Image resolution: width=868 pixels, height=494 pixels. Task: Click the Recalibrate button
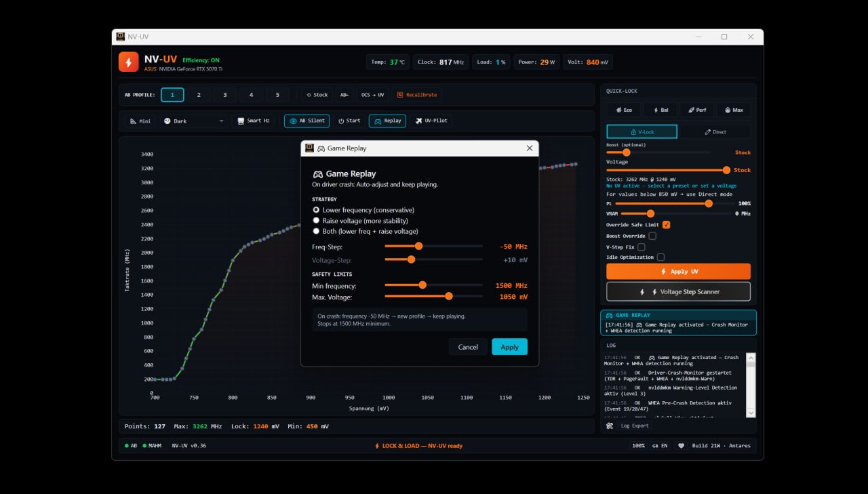pyautogui.click(x=417, y=95)
